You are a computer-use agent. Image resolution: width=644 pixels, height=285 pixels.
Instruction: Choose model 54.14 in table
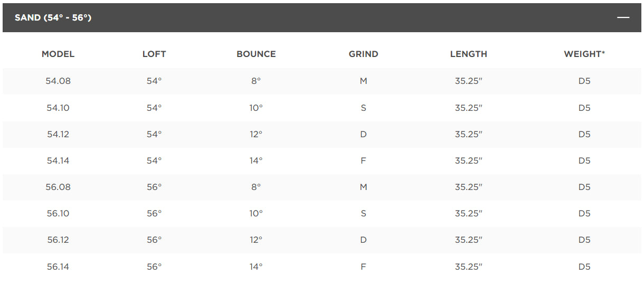(58, 160)
